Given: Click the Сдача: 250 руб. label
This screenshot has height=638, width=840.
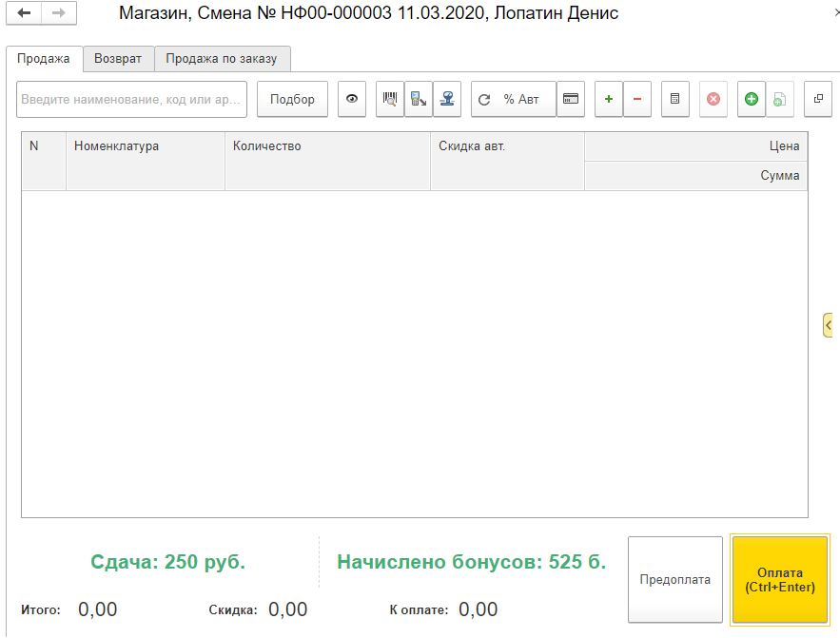Looking at the screenshot, I should click(167, 562).
